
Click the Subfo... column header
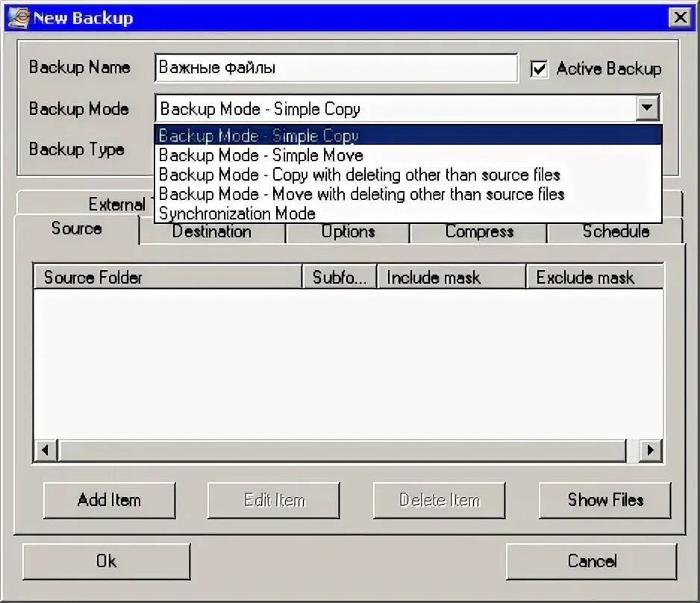click(x=340, y=277)
